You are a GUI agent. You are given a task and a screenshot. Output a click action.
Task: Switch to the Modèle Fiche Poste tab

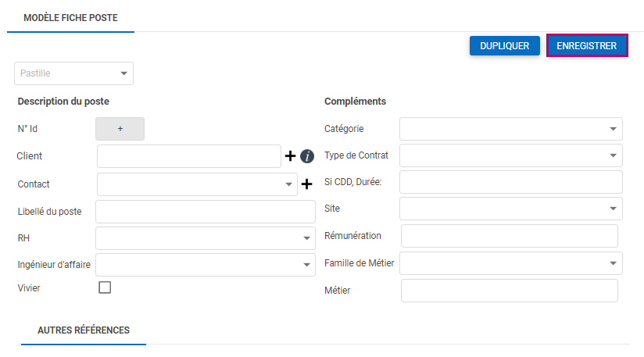click(71, 17)
